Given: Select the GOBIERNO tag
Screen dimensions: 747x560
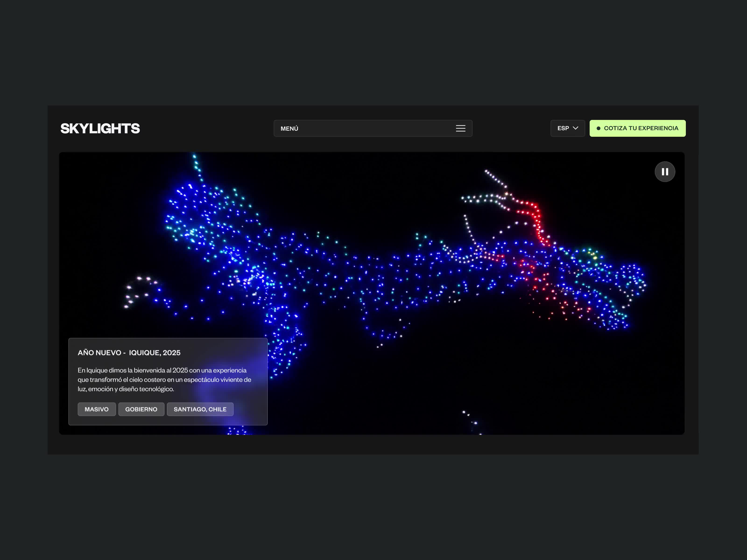Looking at the screenshot, I should (x=141, y=409).
